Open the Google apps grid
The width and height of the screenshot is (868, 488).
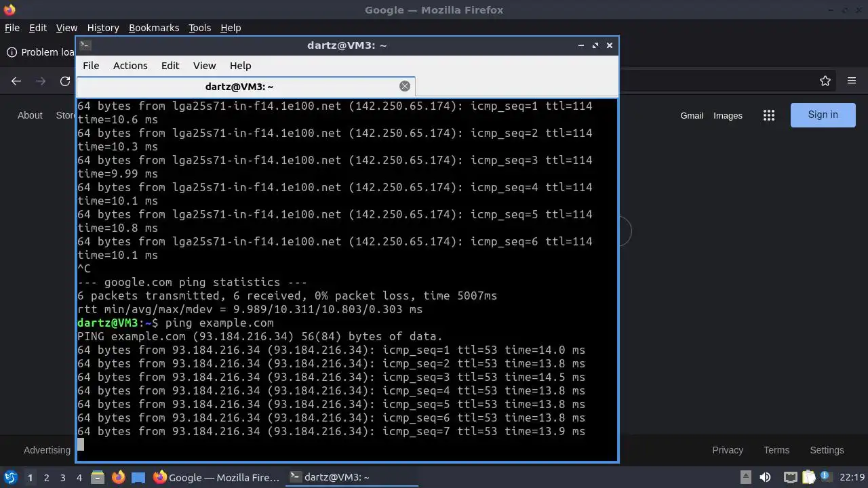click(x=769, y=115)
